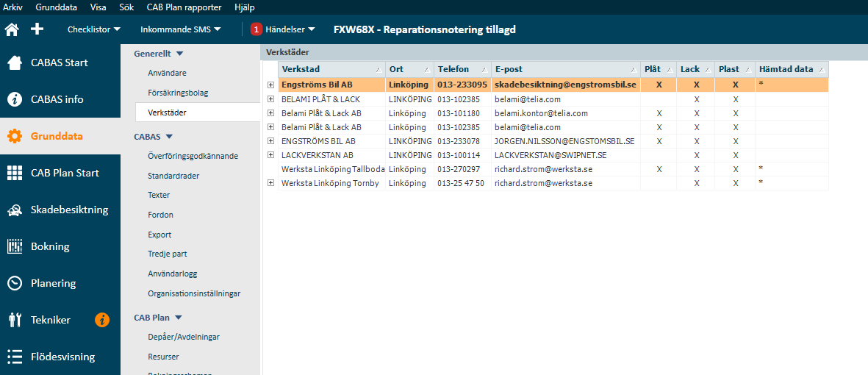Expand the BELAMI PLÅT & LACK row
Image resolution: width=868 pixels, height=375 pixels.
[x=270, y=99]
